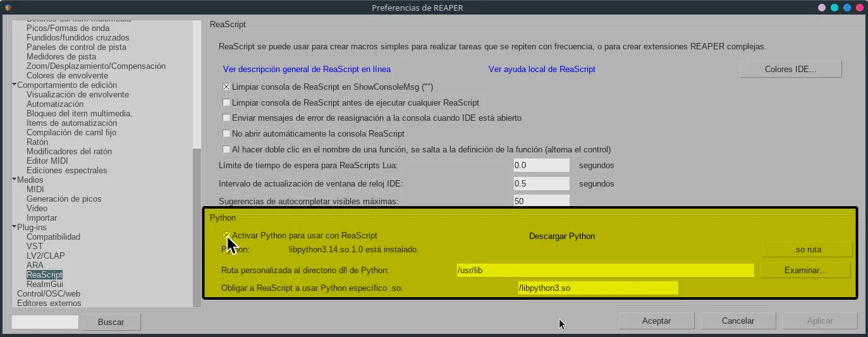868x337 pixels.
Task: Select Editores externos tree item
Action: pyautogui.click(x=49, y=303)
